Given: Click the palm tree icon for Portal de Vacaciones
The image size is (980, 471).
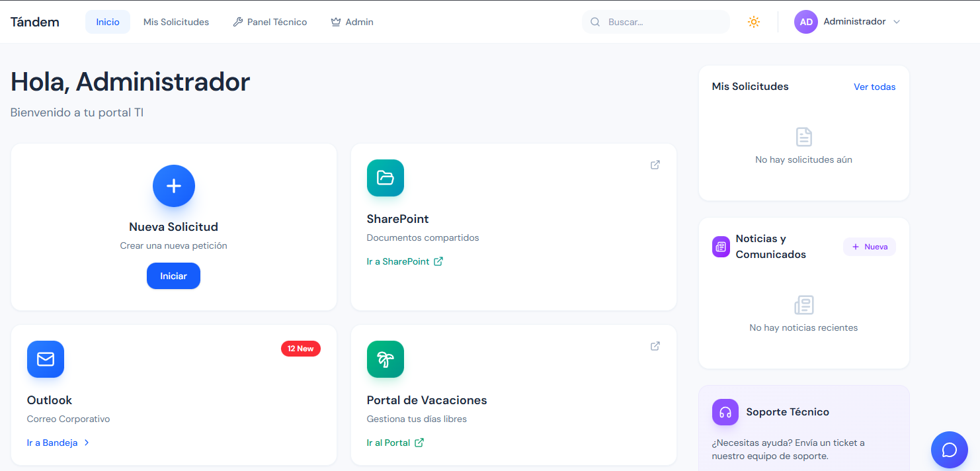Looking at the screenshot, I should [x=386, y=359].
